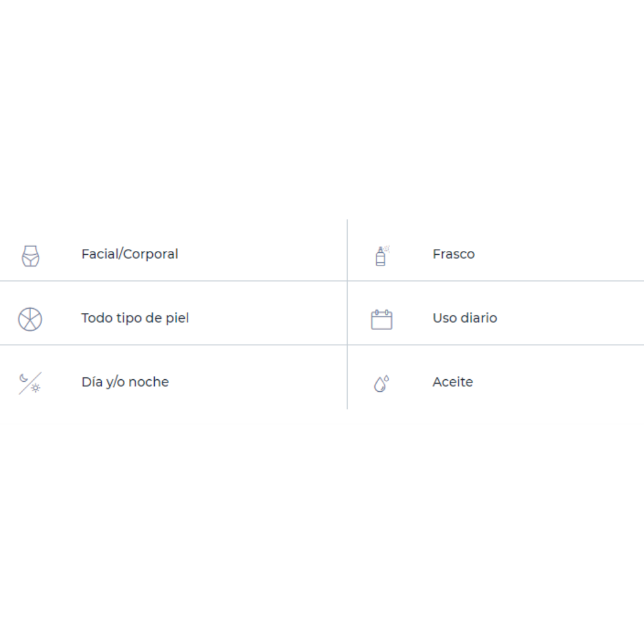The height and width of the screenshot is (644, 644).
Task: Click the crescent moon symbol in day/night icon
Action: pos(24,377)
